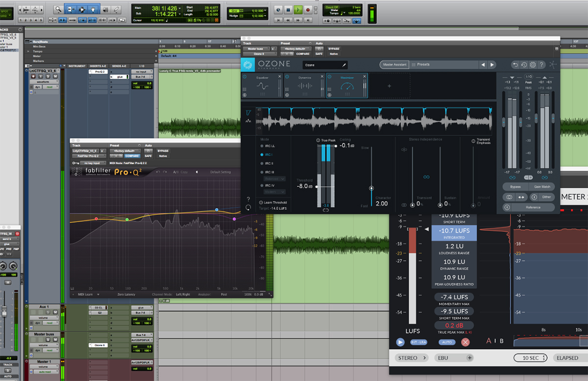Select the Pencil tool
Screen dimensions: 588x381
116,9
